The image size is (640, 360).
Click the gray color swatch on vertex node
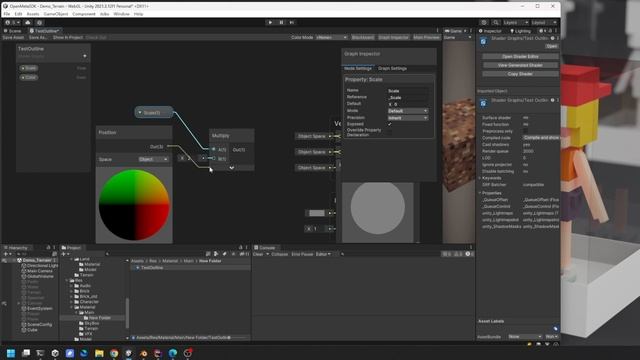click(317, 213)
